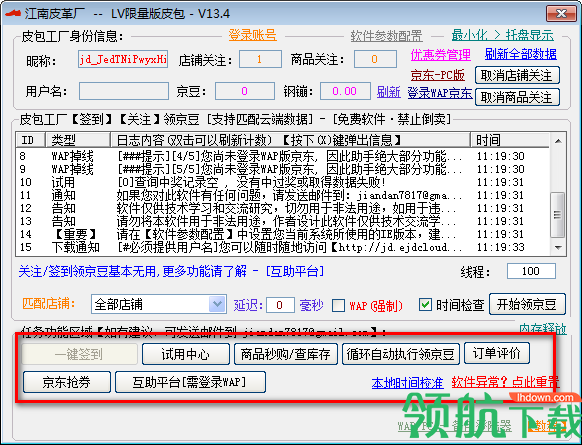Click 刷新全部数据 link
The image size is (582, 445).
click(520, 54)
